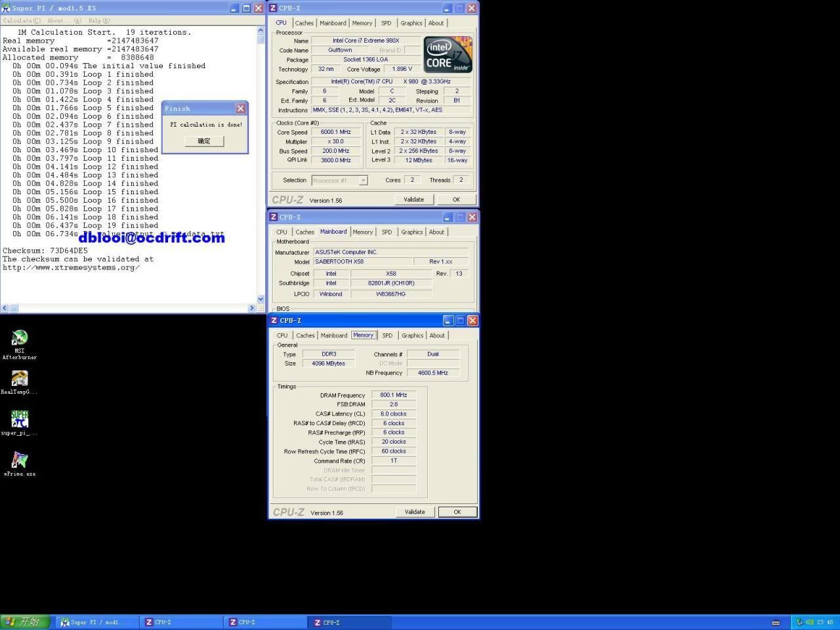This screenshot has height=630, width=840.
Task: Click the Intel Core i7 logo in CPU-Z
Action: [447, 55]
